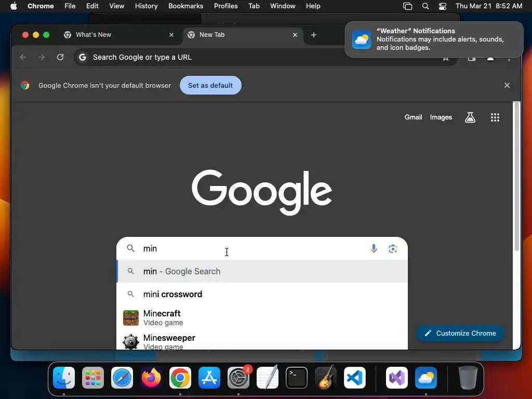Open Launchpad from the dock
Screen dimensions: 532x399
pyautogui.click(x=93, y=378)
